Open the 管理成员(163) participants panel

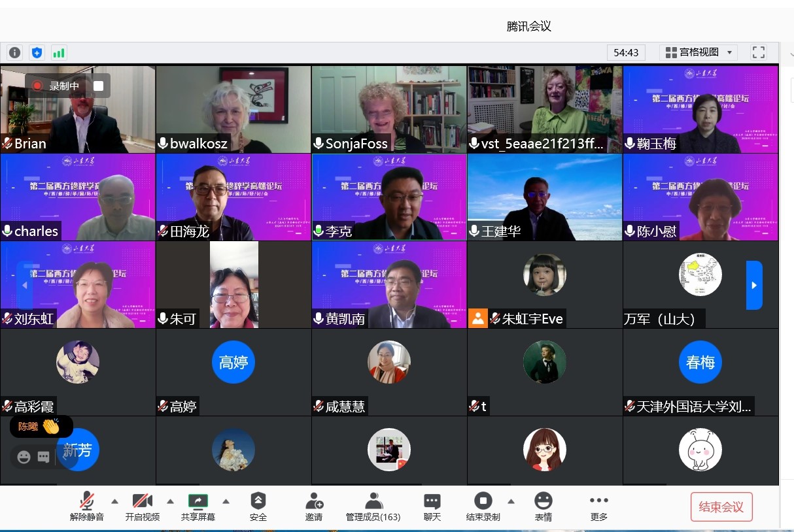pos(373,507)
